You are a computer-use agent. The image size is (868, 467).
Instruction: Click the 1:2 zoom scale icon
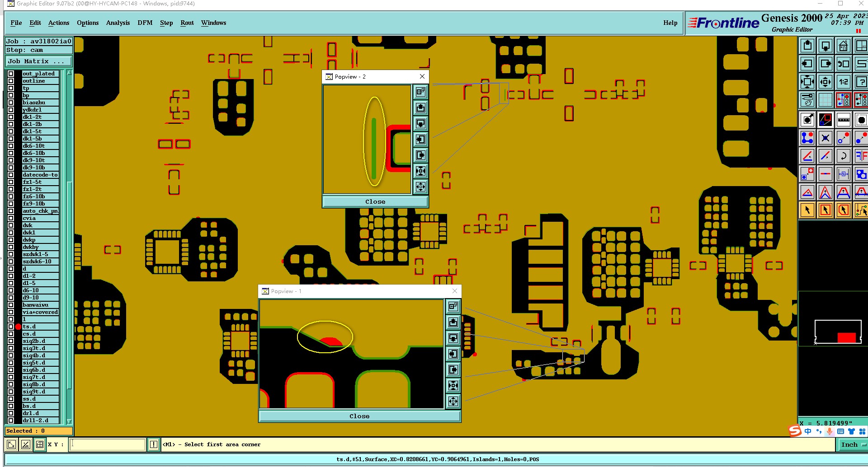pyautogui.click(x=844, y=82)
